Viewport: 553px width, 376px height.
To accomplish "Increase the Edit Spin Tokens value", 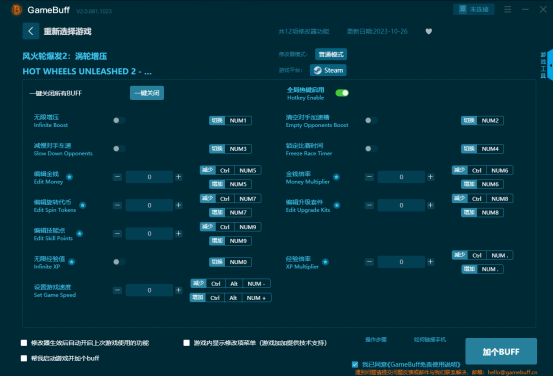I will tap(179, 205).
